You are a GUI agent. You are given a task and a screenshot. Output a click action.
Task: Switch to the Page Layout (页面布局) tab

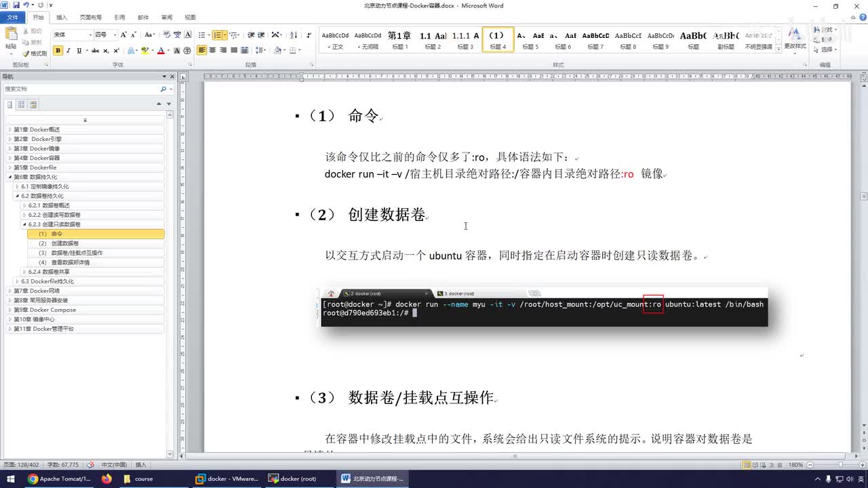click(91, 17)
